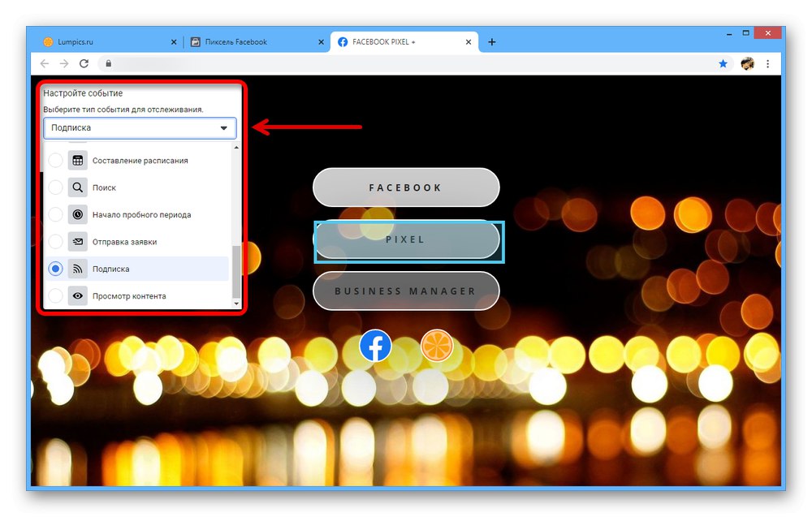
Task: Switch to the Lumpics.ru tab
Action: (109, 42)
